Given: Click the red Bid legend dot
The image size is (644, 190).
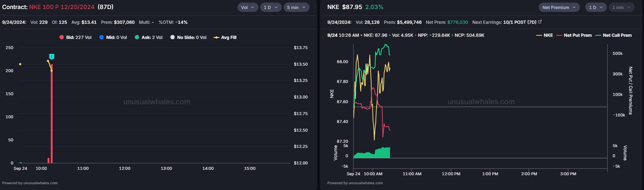Looking at the screenshot, I should (62, 37).
